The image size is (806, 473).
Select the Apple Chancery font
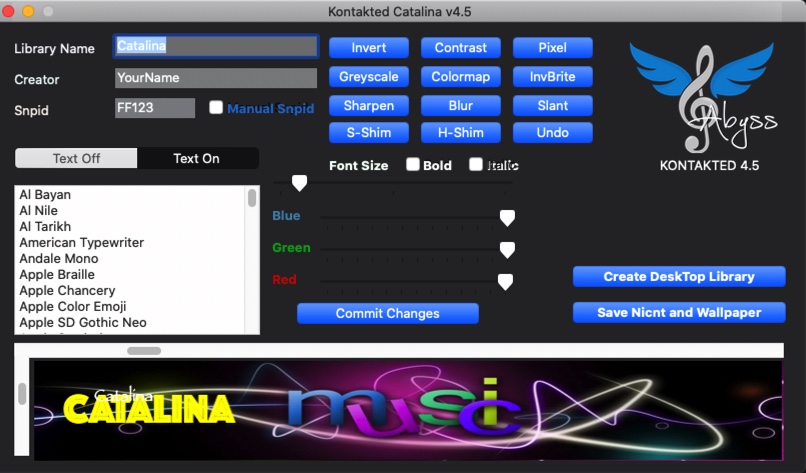[x=68, y=291]
